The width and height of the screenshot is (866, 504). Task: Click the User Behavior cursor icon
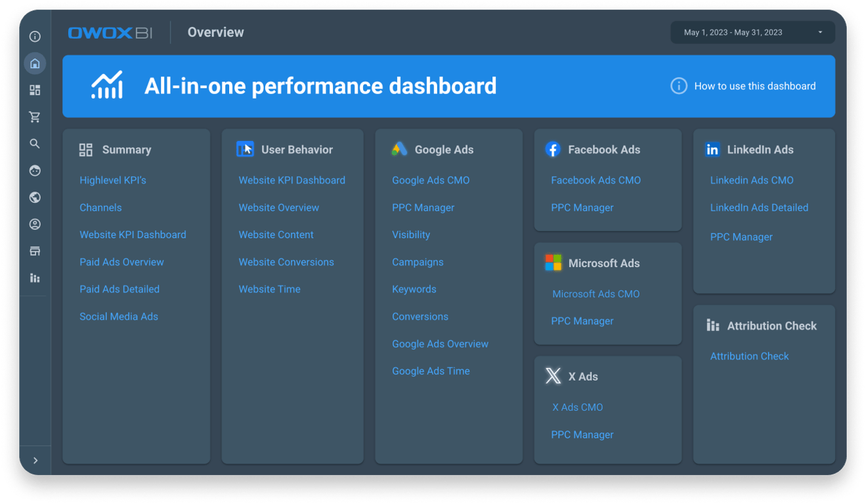pos(245,150)
